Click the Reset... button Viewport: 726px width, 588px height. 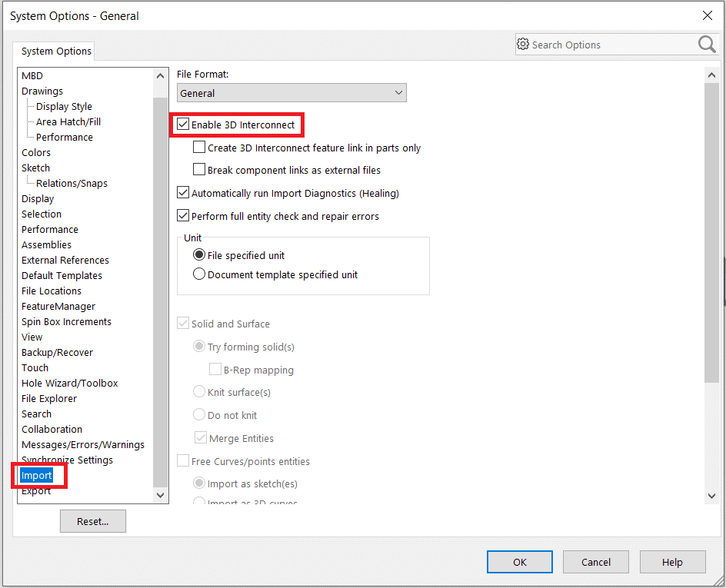92,521
